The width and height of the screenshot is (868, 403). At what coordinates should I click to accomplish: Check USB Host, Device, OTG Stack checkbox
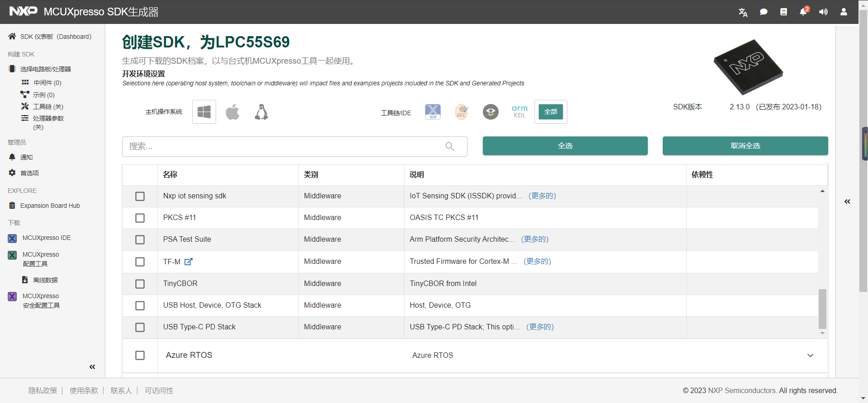click(x=140, y=305)
